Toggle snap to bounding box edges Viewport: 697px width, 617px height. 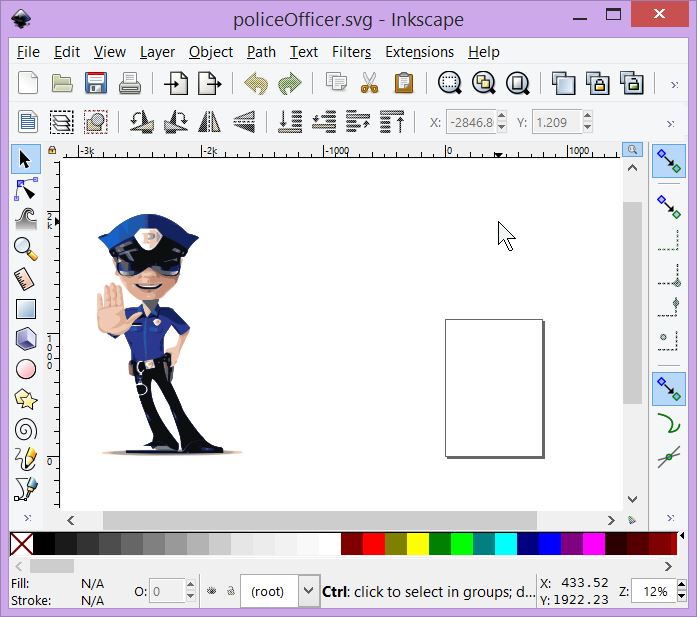[669, 240]
